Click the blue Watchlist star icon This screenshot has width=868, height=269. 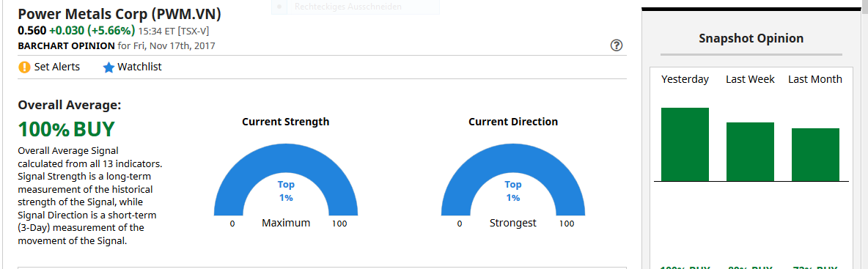[108, 67]
